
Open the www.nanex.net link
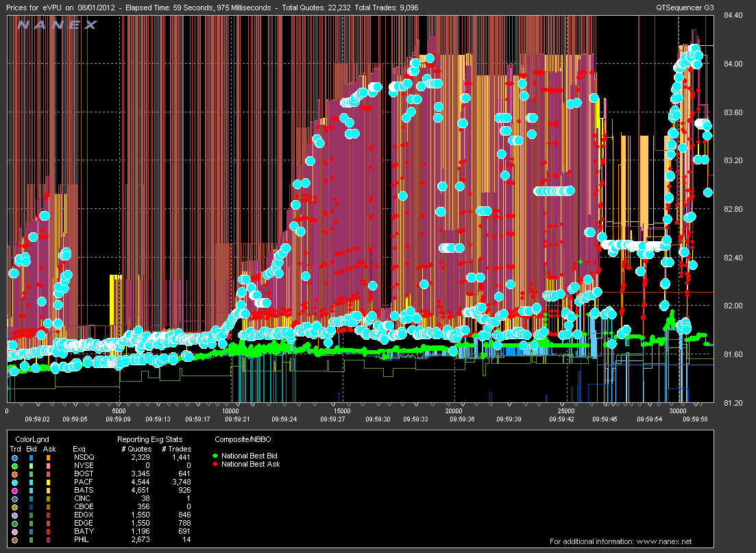point(664,541)
